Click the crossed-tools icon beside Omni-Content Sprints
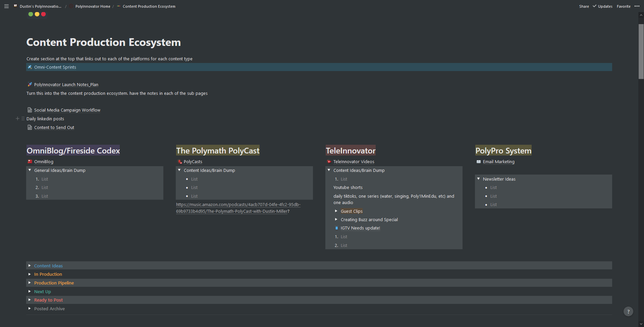This screenshot has width=644, height=327. [30, 67]
